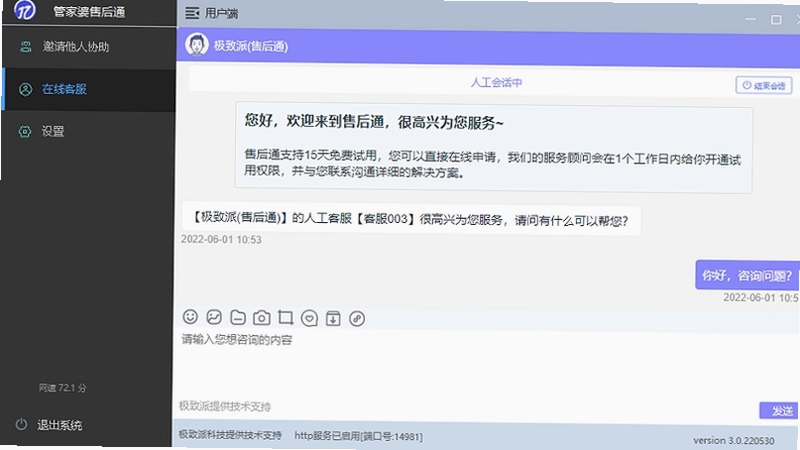Select 在线客服 in the sidebar
800x450 pixels.
pyautogui.click(x=89, y=89)
